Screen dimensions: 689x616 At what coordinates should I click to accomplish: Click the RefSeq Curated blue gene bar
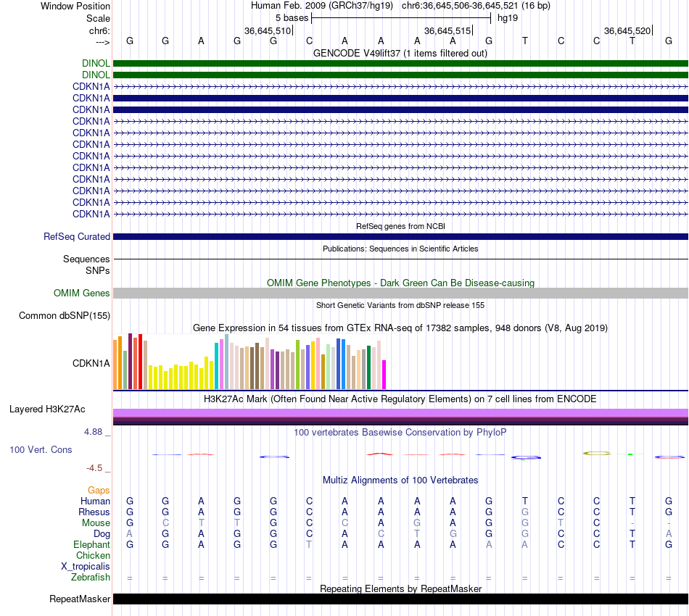(x=400, y=237)
